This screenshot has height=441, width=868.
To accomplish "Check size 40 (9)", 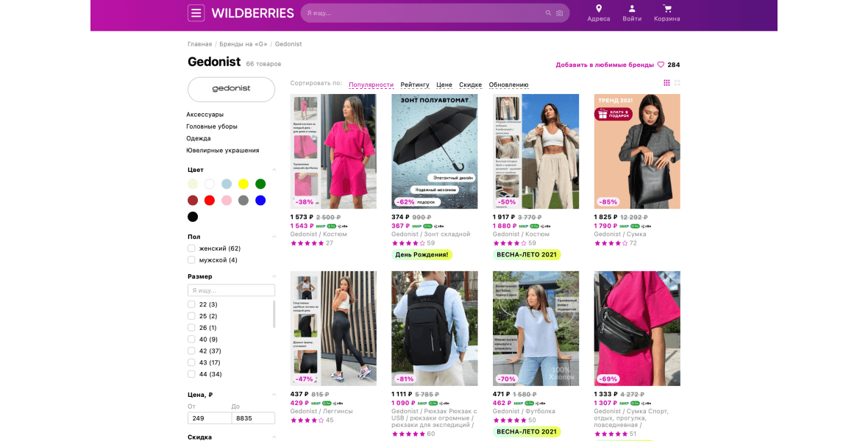I will click(x=191, y=339).
